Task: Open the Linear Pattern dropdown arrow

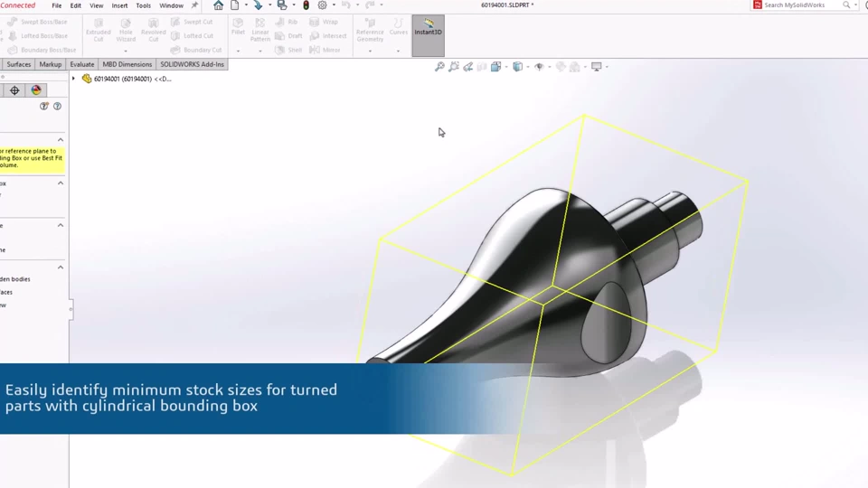Action: pos(260,51)
